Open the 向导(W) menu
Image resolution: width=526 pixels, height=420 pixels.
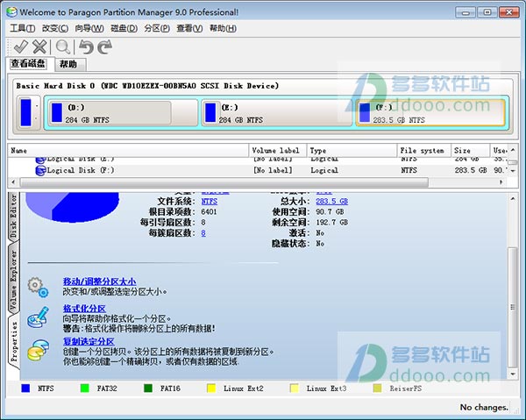[x=89, y=28]
